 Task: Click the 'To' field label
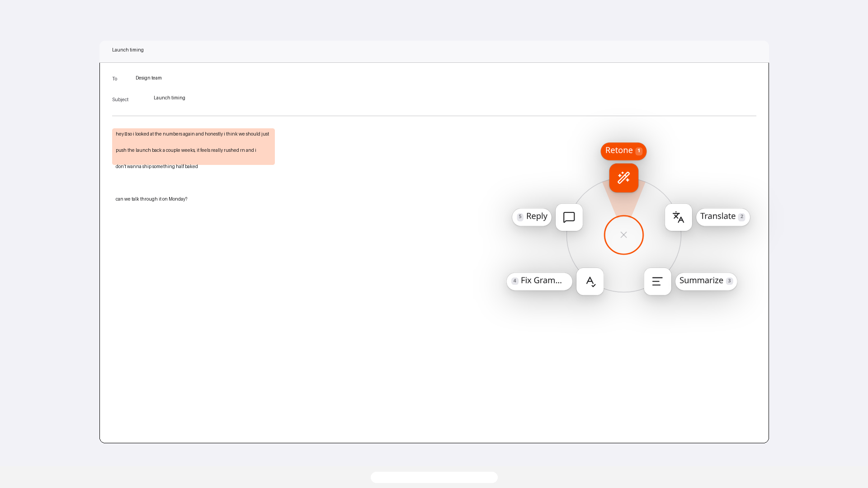(115, 79)
